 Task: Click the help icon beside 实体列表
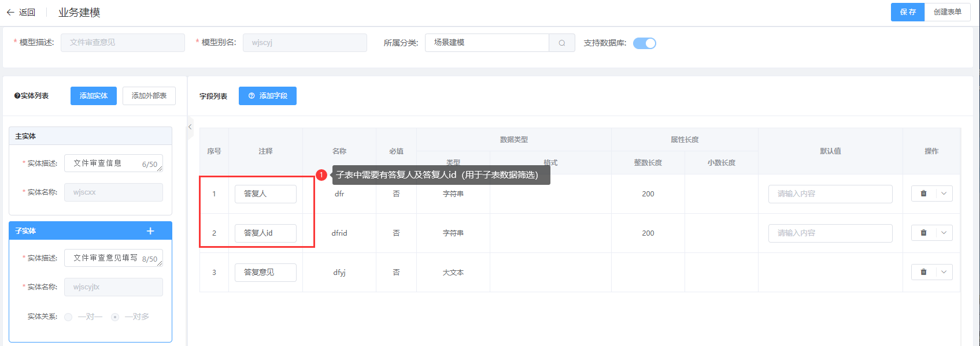click(x=17, y=96)
